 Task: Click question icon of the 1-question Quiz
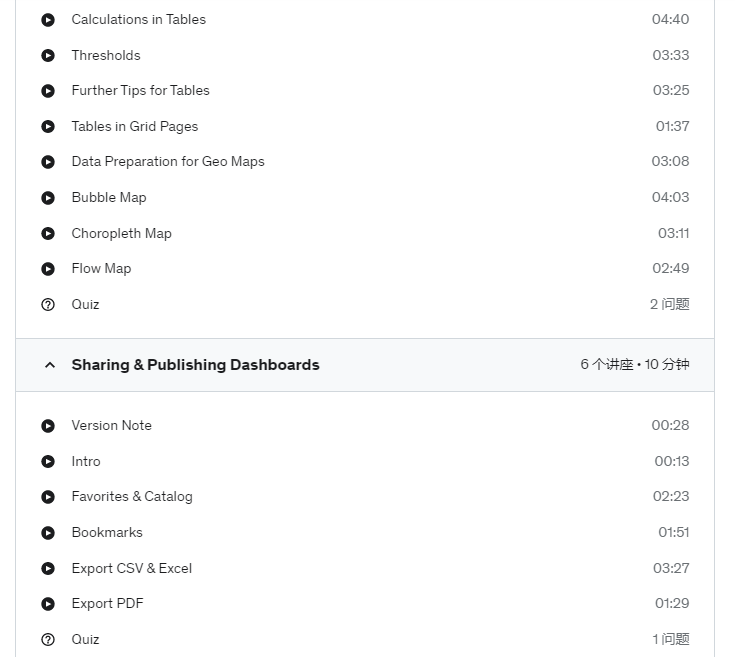click(x=48, y=639)
